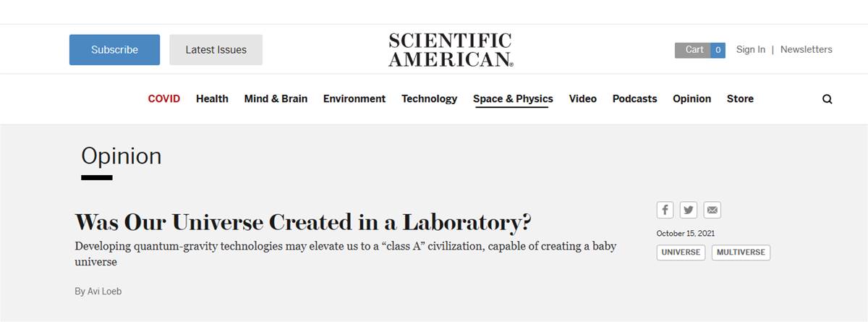Open Health section
The image size is (868, 322).
coord(212,98)
